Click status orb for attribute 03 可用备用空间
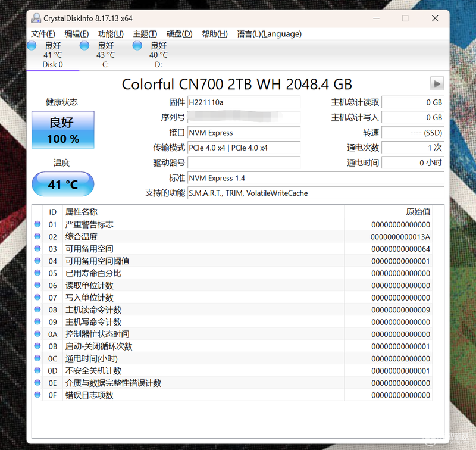This screenshot has width=476, height=450. 37,248
